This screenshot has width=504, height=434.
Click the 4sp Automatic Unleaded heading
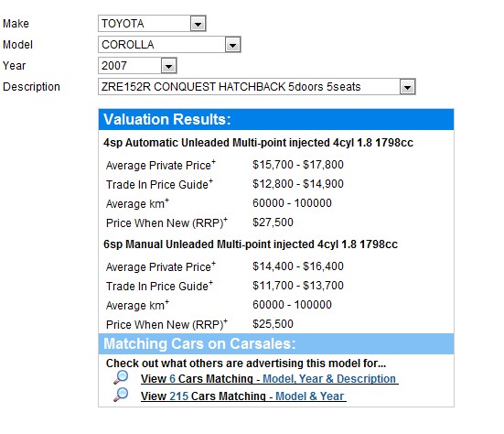(258, 143)
